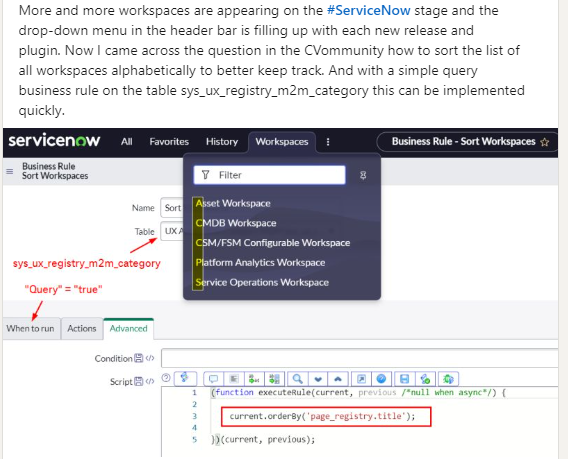Viewport: 568px width, 459px height.
Task: Switch to the Actions tab
Action: [82, 329]
